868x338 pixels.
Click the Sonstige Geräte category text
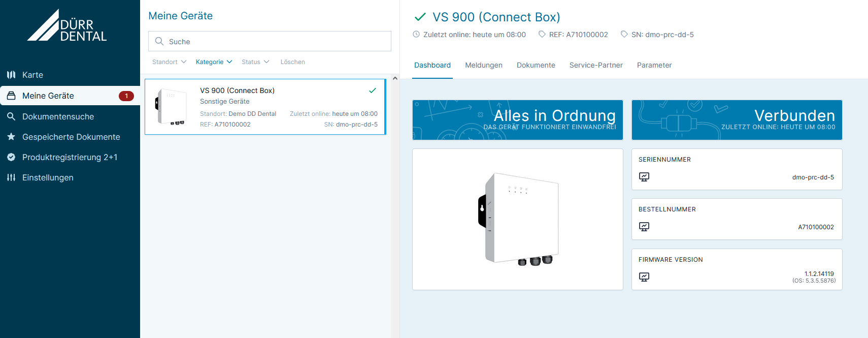(x=224, y=102)
